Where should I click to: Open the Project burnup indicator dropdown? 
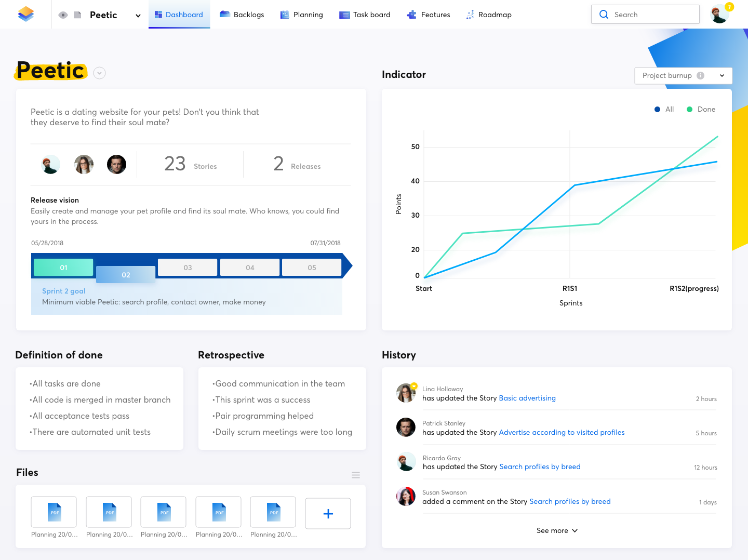[683, 76]
